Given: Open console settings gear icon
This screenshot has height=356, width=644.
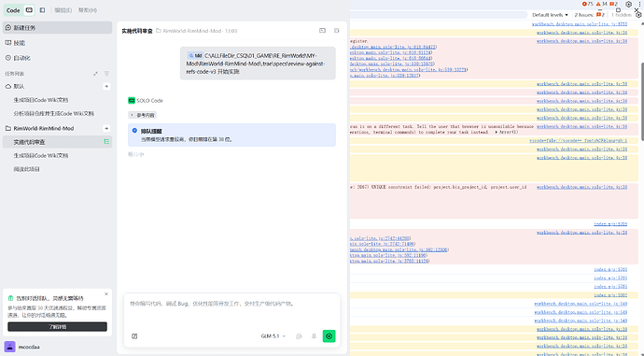Looking at the screenshot, I should click(638, 15).
